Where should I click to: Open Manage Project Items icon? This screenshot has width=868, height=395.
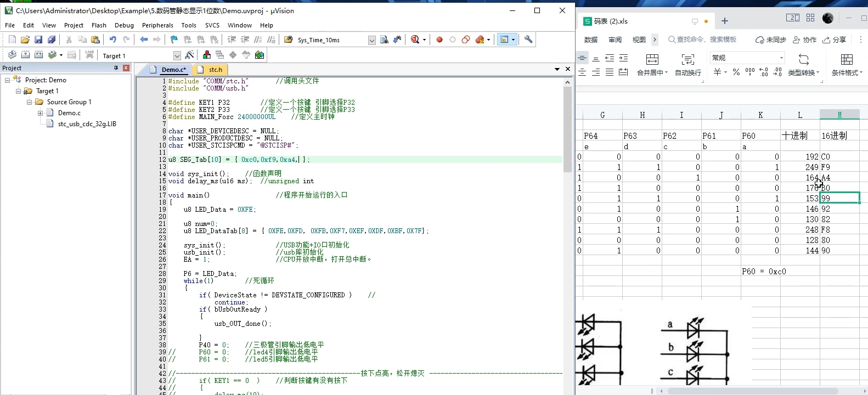207,55
